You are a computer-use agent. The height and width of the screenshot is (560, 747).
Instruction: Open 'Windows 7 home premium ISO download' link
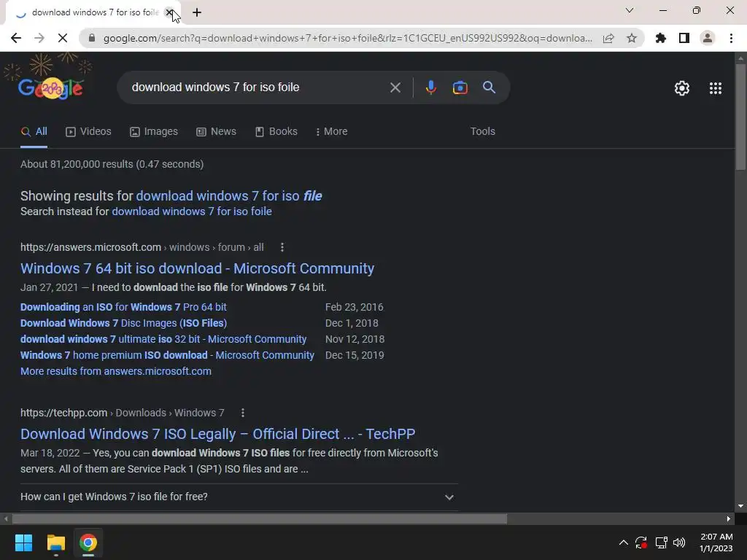(x=167, y=355)
